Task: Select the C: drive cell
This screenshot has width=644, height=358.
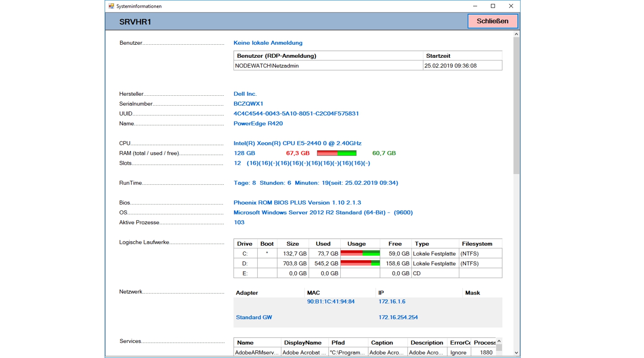Action: [x=245, y=254]
